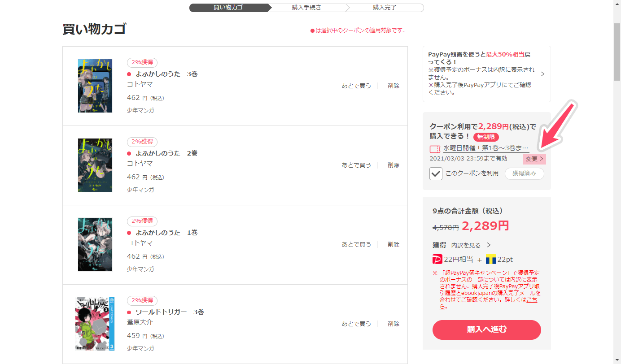
Task: Click author コトヤマ under よふかしのうた 2巻
Action: (x=140, y=164)
